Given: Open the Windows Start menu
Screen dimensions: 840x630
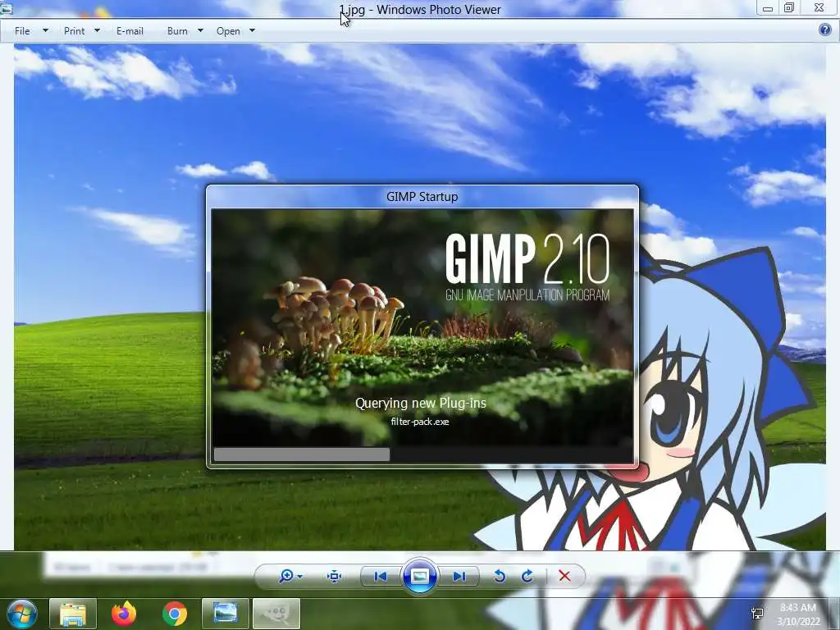Looking at the screenshot, I should tap(22, 614).
